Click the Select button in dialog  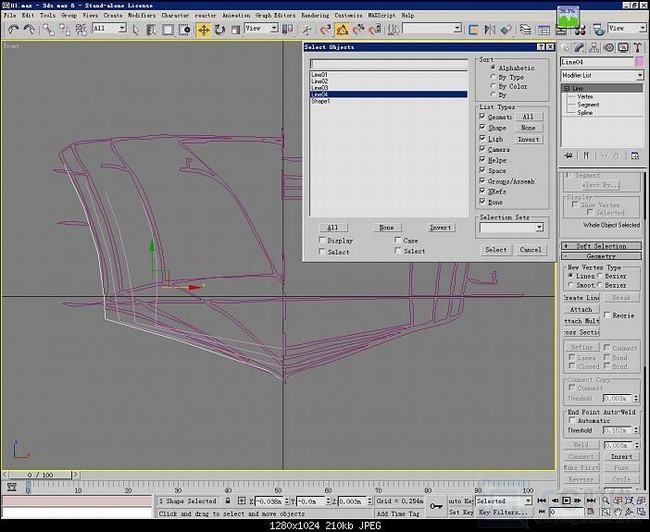pos(496,250)
